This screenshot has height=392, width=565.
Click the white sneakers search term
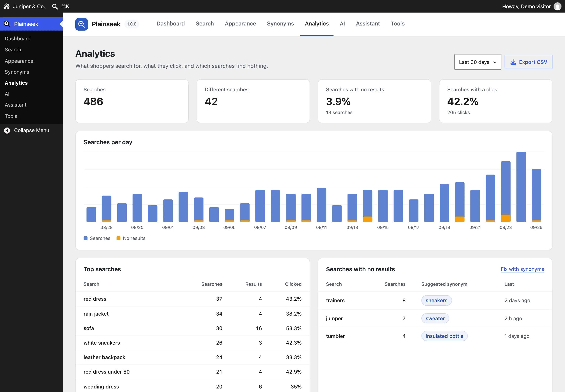coord(102,343)
